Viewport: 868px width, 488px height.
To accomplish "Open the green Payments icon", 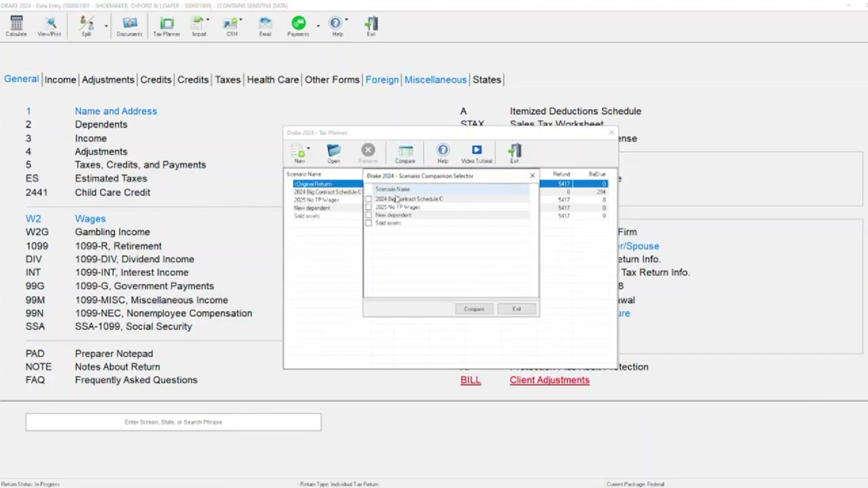I will click(x=298, y=26).
